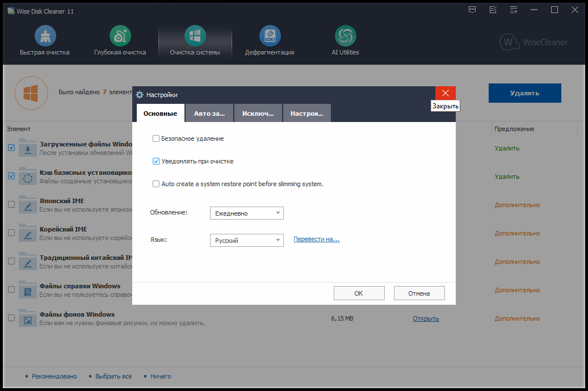Click the settings gear icon in dialog title

coord(140,95)
